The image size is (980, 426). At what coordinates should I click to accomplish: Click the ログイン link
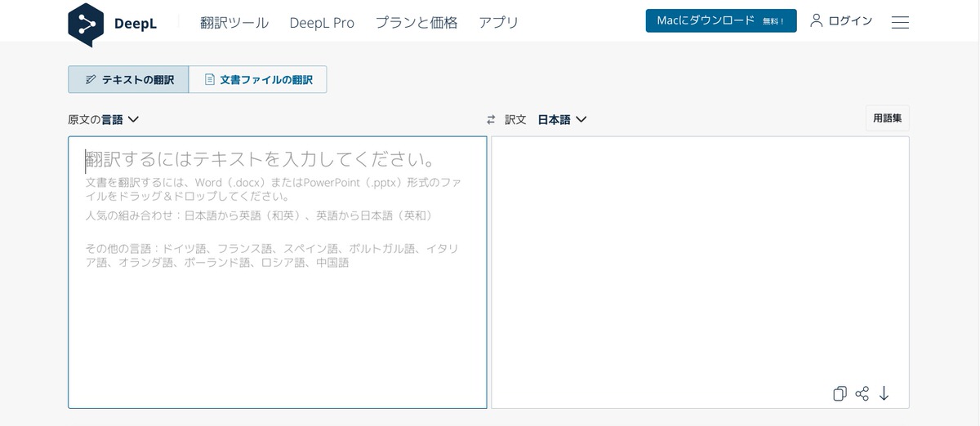[x=850, y=21]
